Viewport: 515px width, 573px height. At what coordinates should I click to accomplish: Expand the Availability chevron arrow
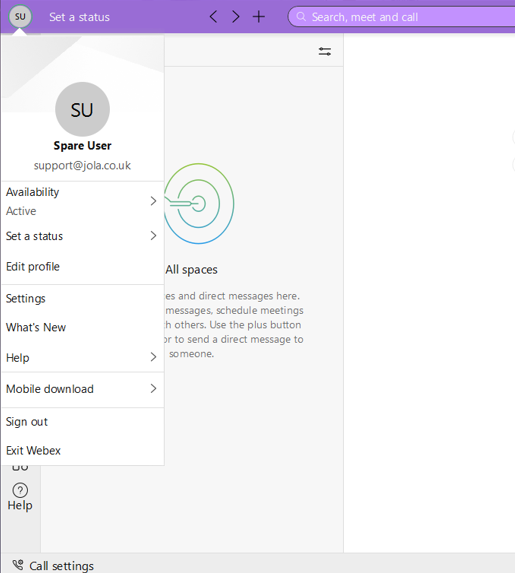pos(154,201)
